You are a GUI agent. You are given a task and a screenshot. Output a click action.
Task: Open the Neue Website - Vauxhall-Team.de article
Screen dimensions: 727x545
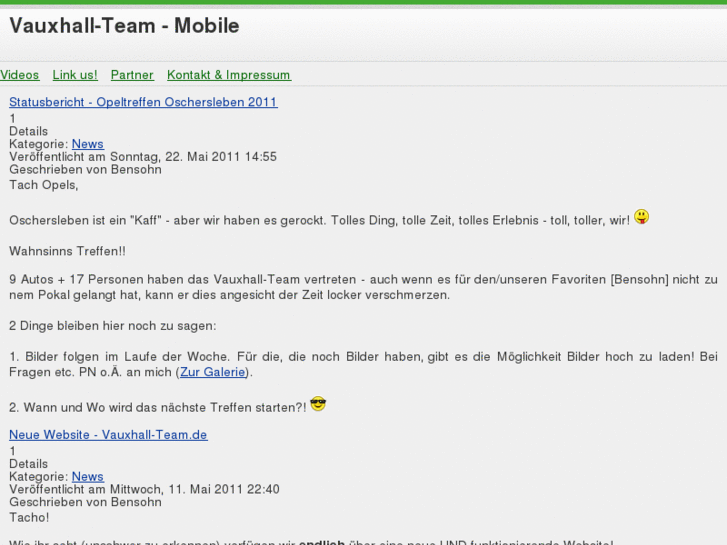pos(108,435)
